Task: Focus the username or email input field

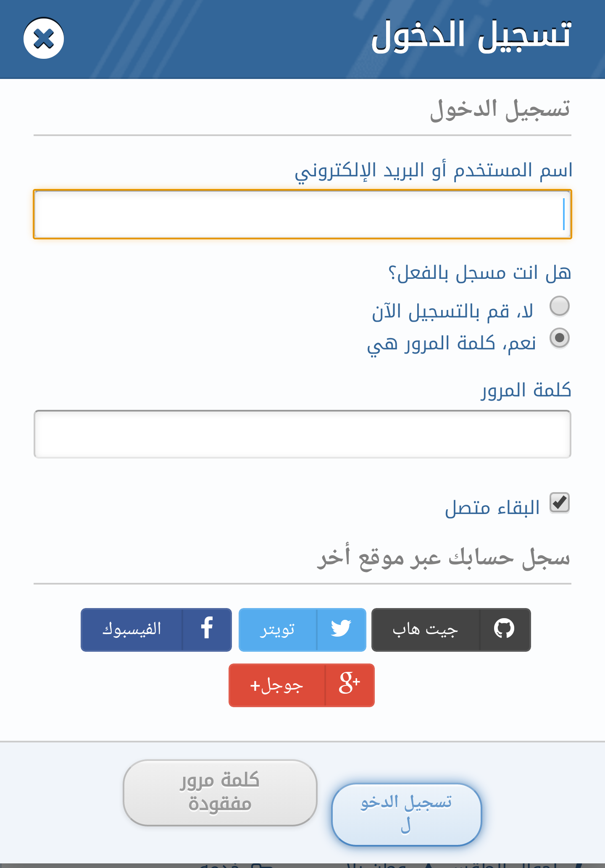Action: [302, 214]
